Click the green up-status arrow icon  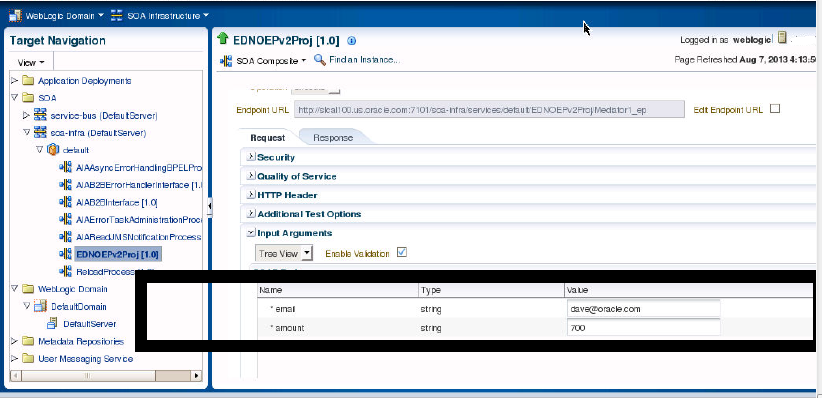[x=223, y=38]
